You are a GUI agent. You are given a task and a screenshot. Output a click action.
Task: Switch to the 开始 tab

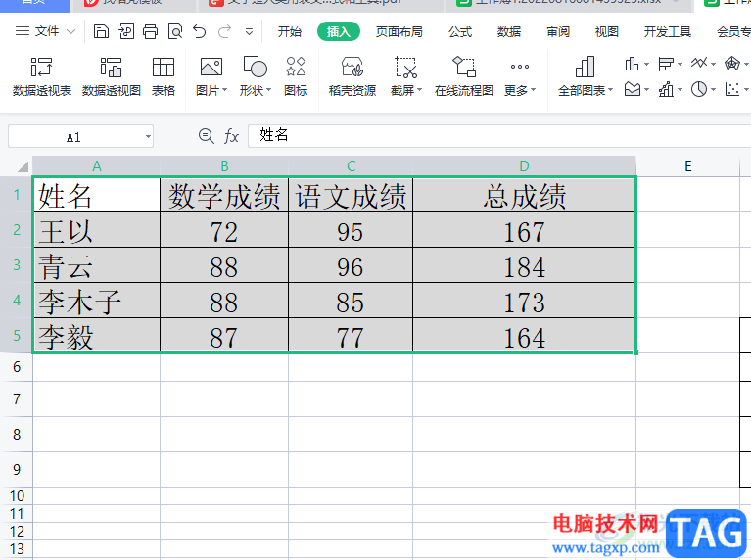(x=290, y=31)
